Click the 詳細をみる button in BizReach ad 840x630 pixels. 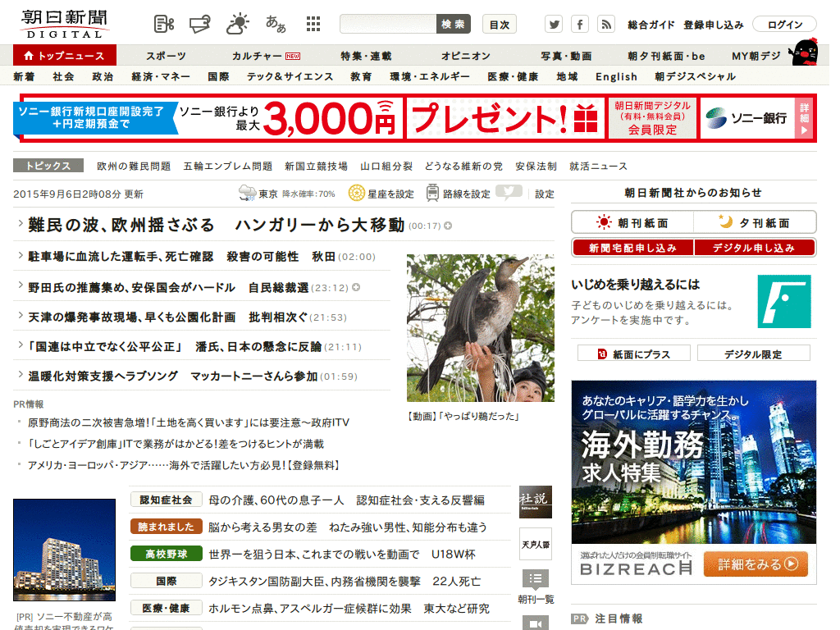coord(756,564)
